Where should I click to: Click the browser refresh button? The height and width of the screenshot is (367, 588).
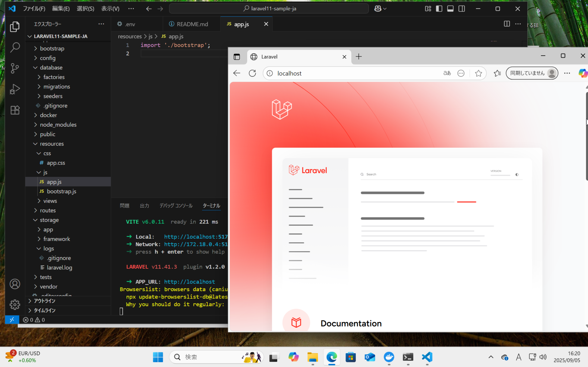tap(252, 73)
